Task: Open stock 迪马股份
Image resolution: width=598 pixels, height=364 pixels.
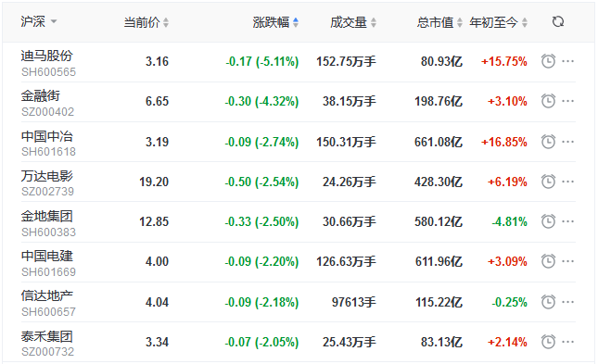Action: pyautogui.click(x=47, y=56)
